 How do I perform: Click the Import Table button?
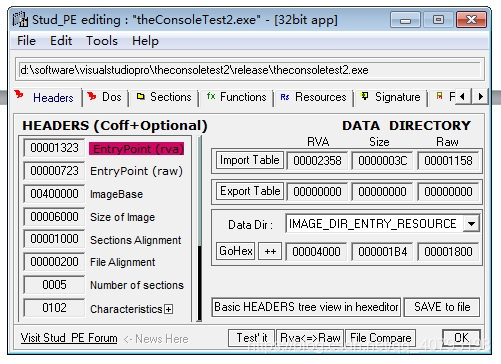click(250, 160)
